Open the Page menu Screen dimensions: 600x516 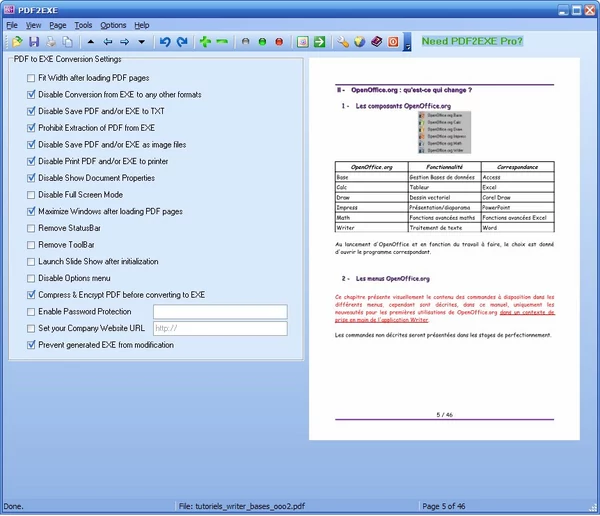coord(58,25)
